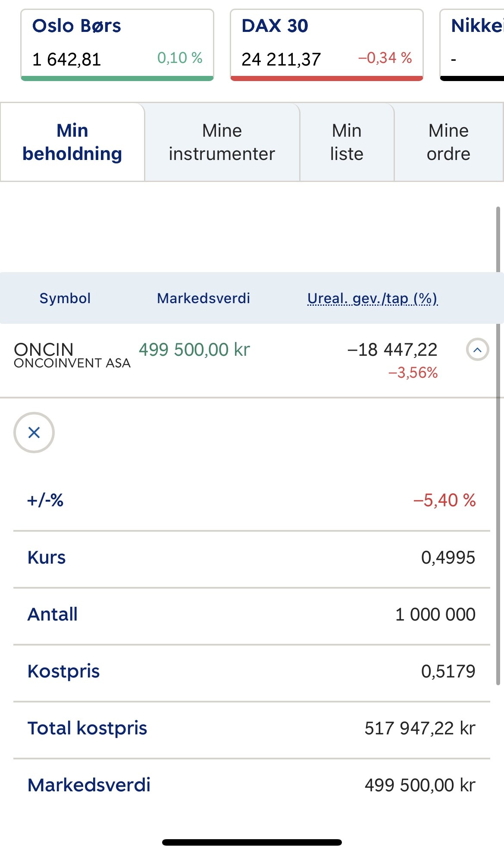Viewport: 504px width, 856px height.
Task: Go to Mine ordre tab
Action: point(448,142)
